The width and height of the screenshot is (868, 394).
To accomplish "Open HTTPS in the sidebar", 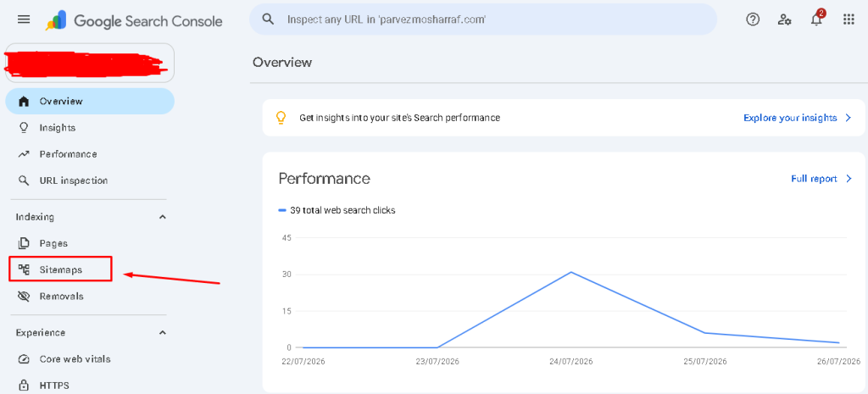I will (x=54, y=386).
